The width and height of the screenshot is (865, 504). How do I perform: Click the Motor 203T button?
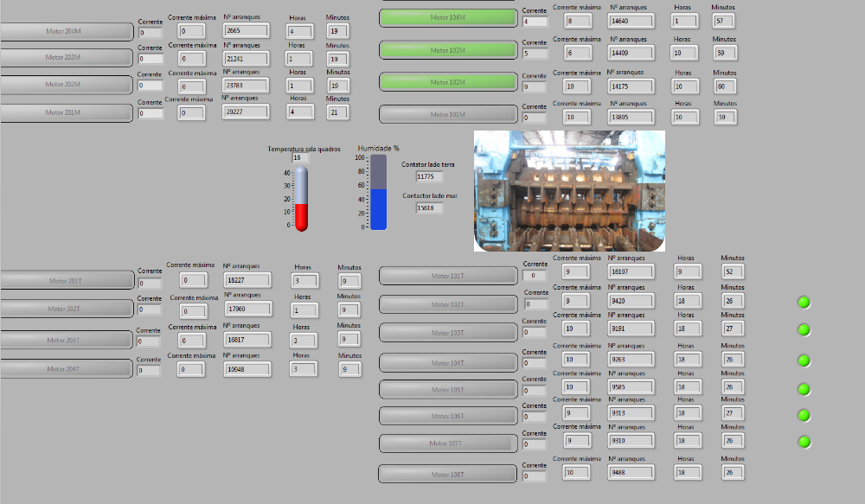click(66, 340)
